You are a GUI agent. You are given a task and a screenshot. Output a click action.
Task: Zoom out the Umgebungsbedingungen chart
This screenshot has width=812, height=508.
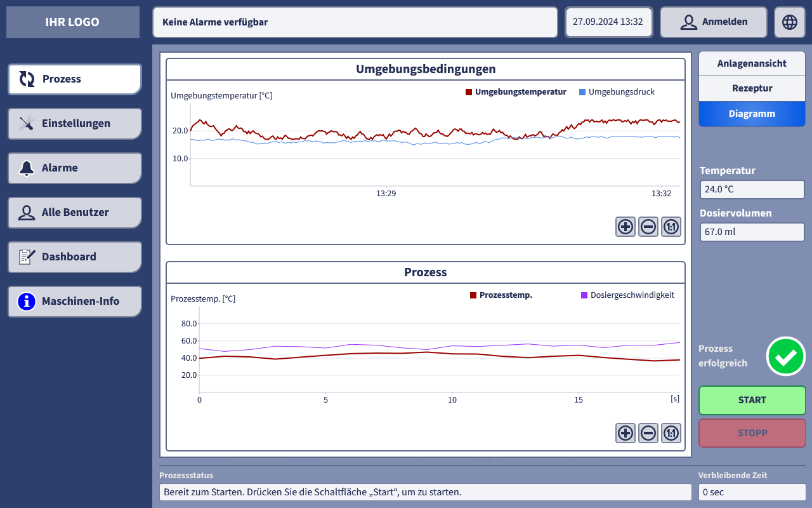pyautogui.click(x=648, y=227)
